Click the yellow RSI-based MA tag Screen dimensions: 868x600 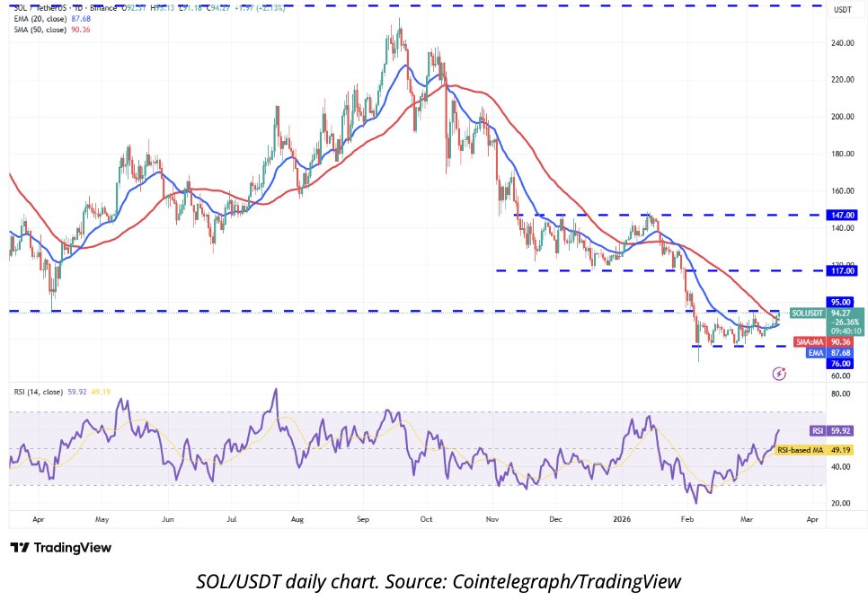800,451
